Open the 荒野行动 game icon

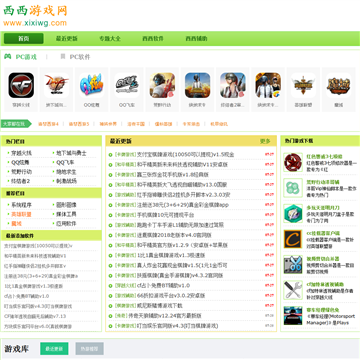[x=162, y=85]
